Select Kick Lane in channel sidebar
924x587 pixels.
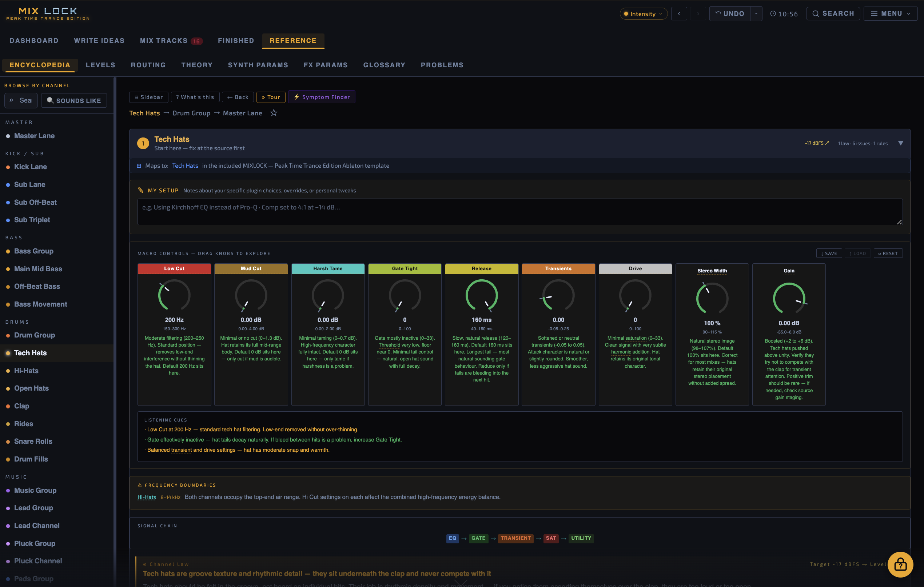coord(30,167)
